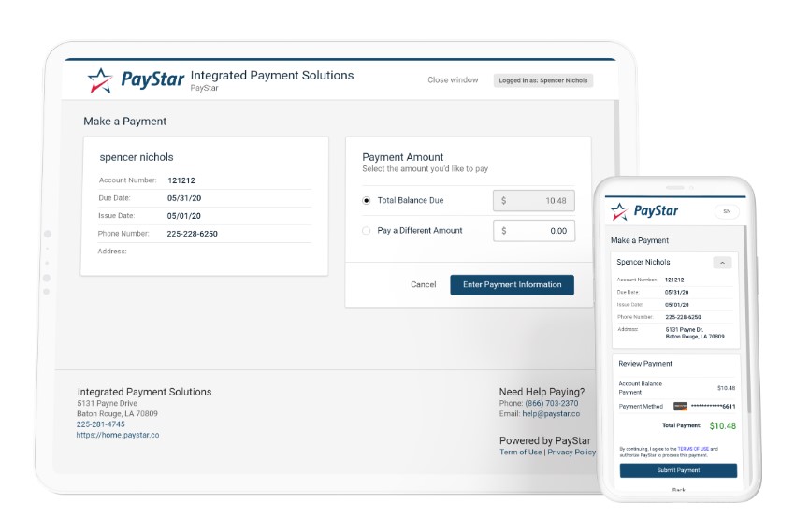
Task: Click the due date 05/31/20 on tablet
Action: pyautogui.click(x=184, y=198)
